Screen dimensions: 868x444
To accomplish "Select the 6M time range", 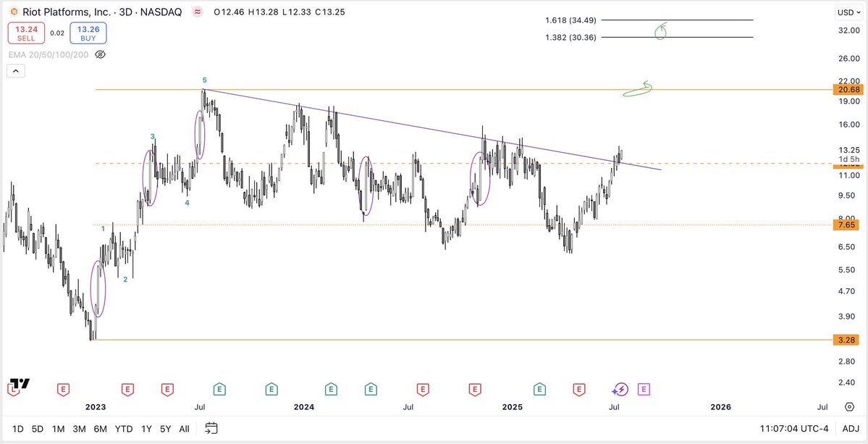I will (x=100, y=429).
